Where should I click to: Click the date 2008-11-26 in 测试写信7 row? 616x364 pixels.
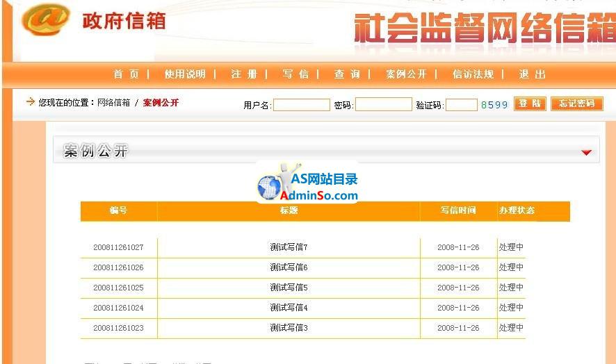coord(458,247)
